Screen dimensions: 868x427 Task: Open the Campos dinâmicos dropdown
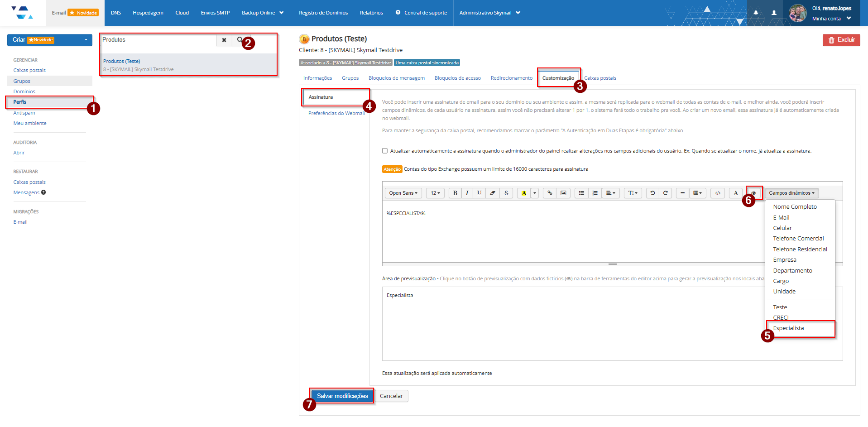click(791, 193)
